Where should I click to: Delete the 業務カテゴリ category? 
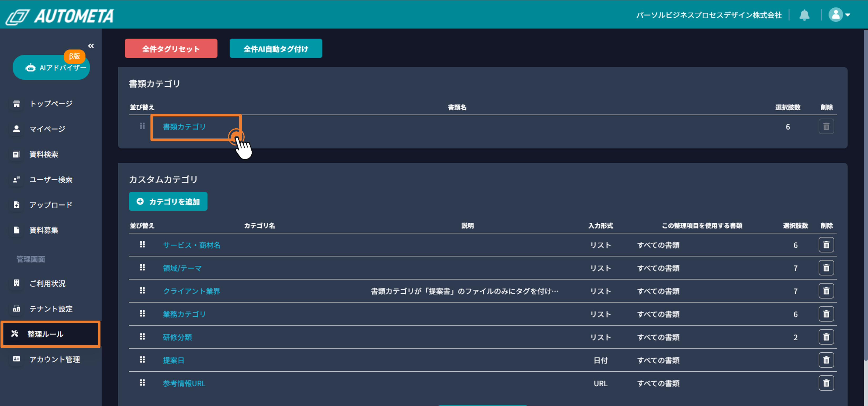pyautogui.click(x=826, y=314)
